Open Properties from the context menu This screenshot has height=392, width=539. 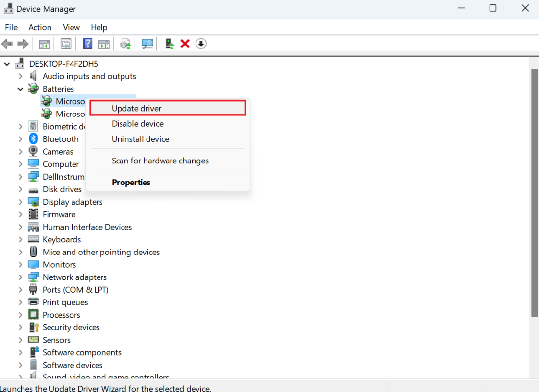coord(131,183)
